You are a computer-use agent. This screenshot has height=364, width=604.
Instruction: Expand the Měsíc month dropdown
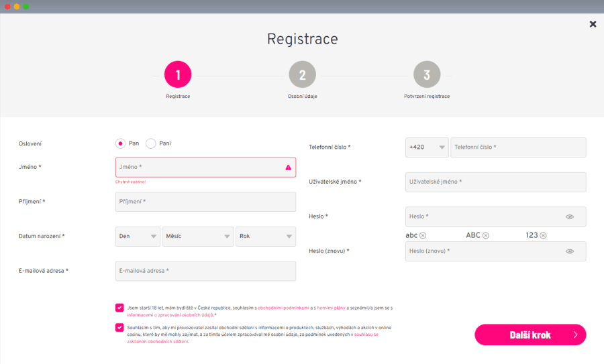point(197,237)
